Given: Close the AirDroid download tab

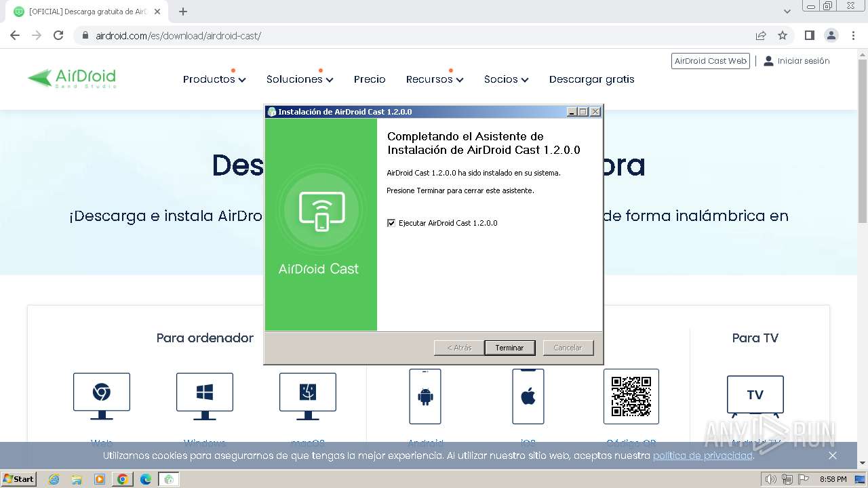Looking at the screenshot, I should (157, 12).
